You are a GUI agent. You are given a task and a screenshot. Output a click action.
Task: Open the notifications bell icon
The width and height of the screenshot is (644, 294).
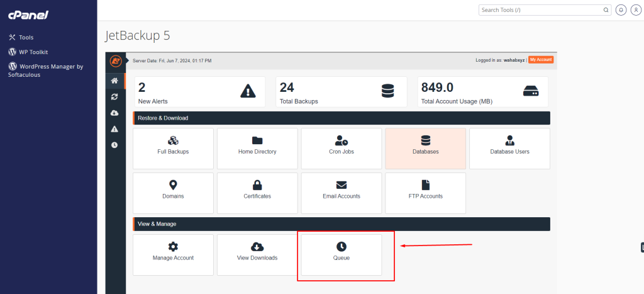(x=621, y=10)
